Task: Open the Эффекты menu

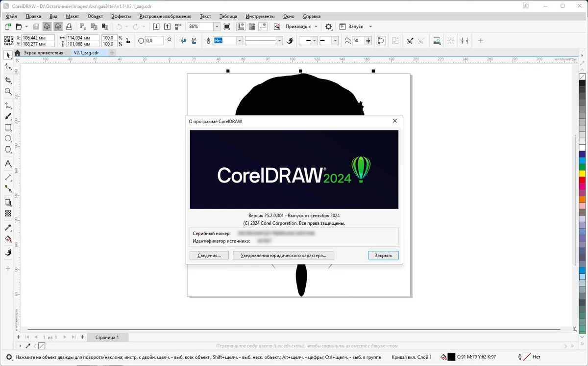Action: pos(121,16)
